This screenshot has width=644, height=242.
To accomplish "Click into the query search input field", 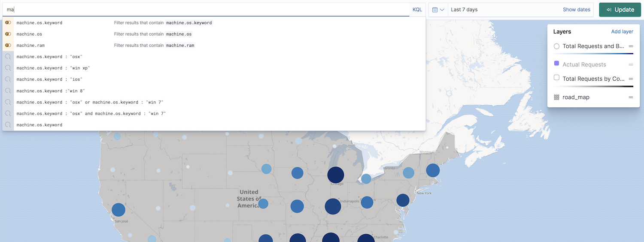I will [x=206, y=9].
